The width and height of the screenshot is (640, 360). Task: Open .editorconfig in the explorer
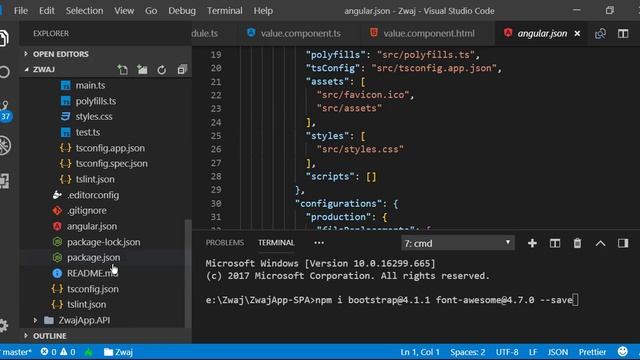(93, 195)
